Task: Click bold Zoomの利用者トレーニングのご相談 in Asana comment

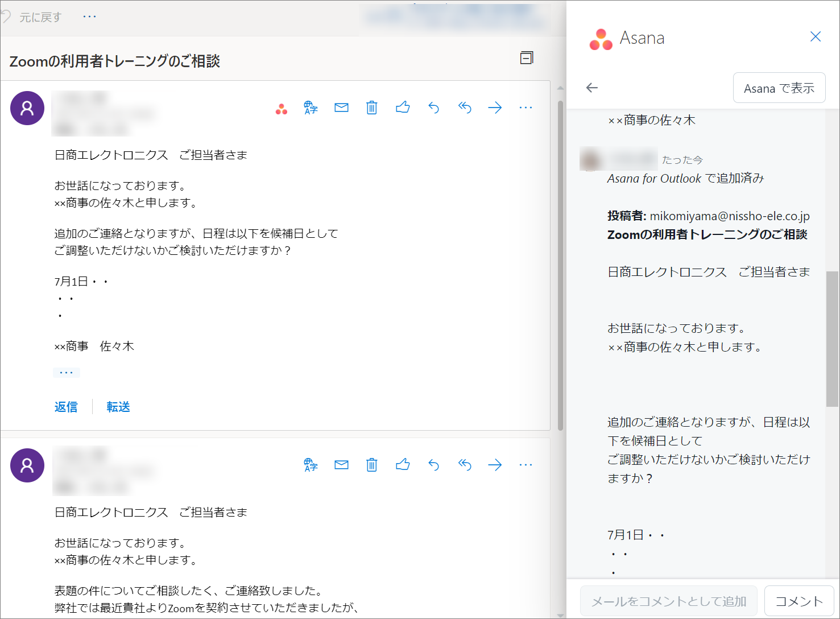Action: (707, 234)
